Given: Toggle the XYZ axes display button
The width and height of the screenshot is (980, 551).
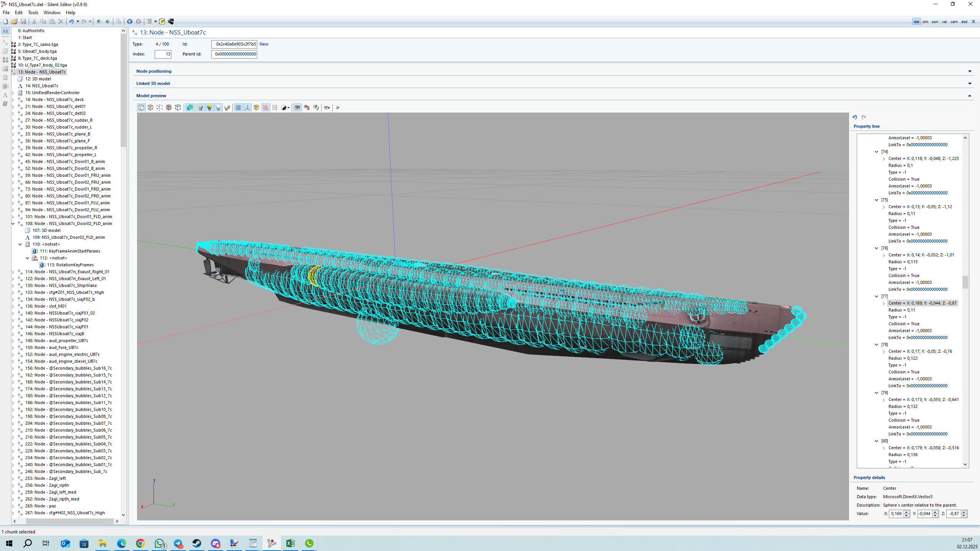Looking at the screenshot, I should tap(247, 108).
